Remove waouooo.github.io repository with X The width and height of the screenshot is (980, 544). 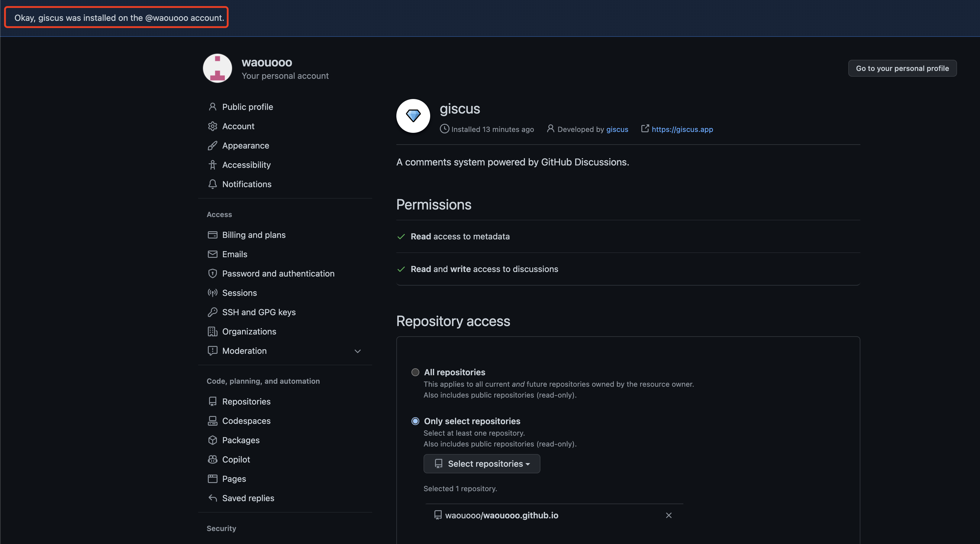(x=669, y=516)
